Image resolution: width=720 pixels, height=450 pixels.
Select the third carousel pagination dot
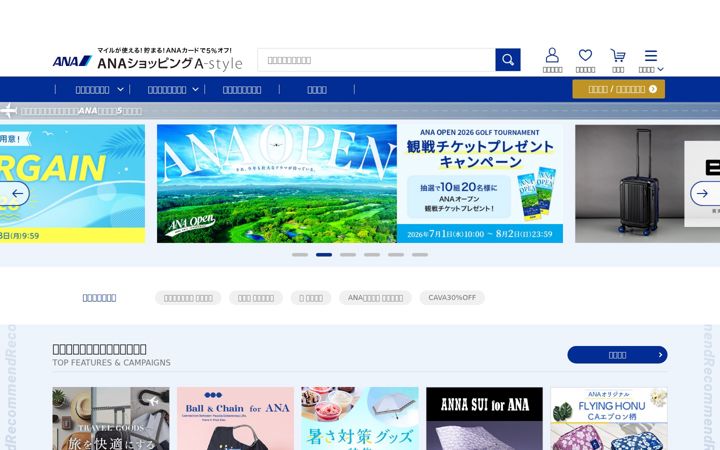[348, 254]
